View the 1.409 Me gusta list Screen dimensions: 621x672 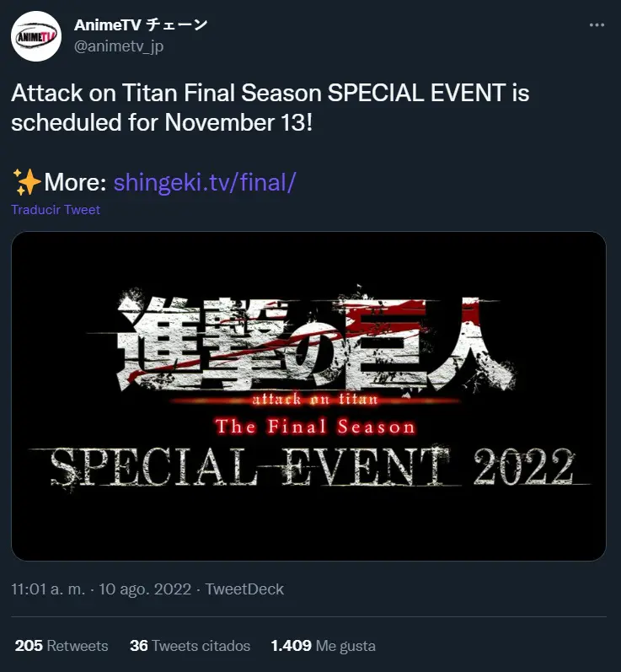324,645
